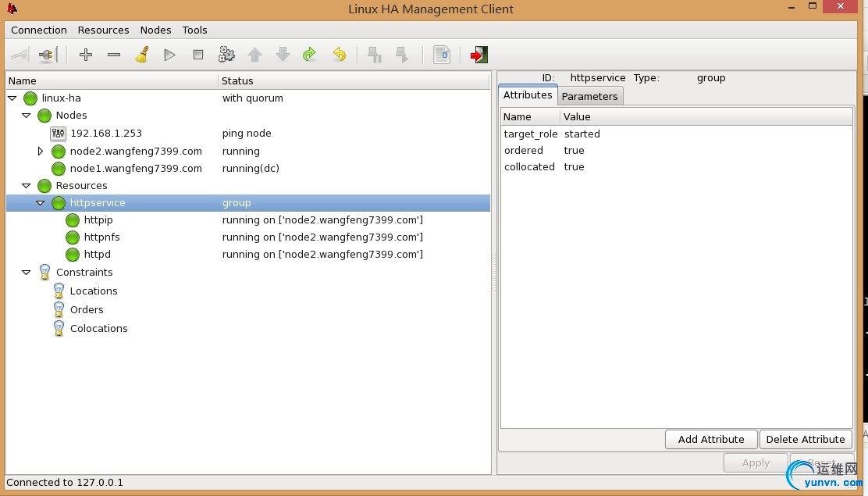The image size is (868, 496).
Task: Click the disconnect plug icon
Action: 48,55
